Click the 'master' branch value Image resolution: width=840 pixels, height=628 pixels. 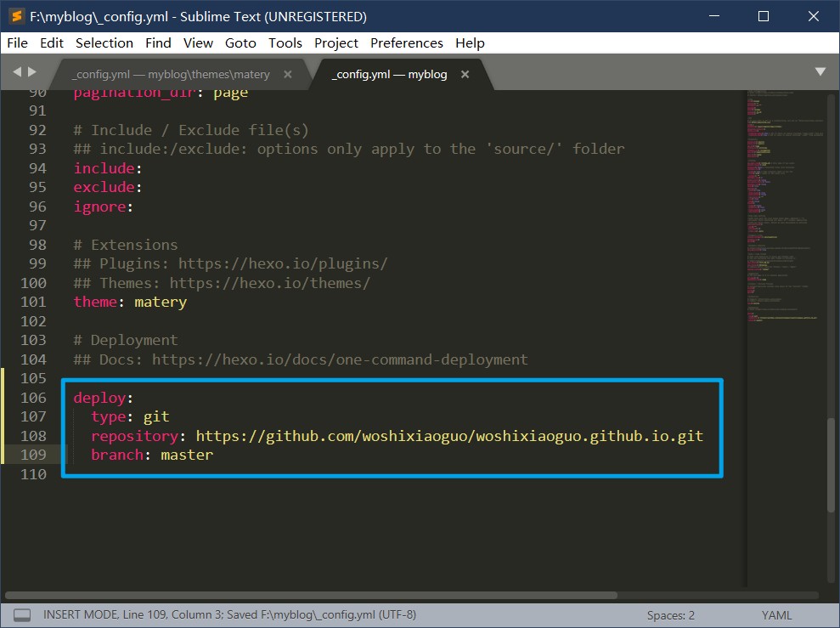[187, 455]
